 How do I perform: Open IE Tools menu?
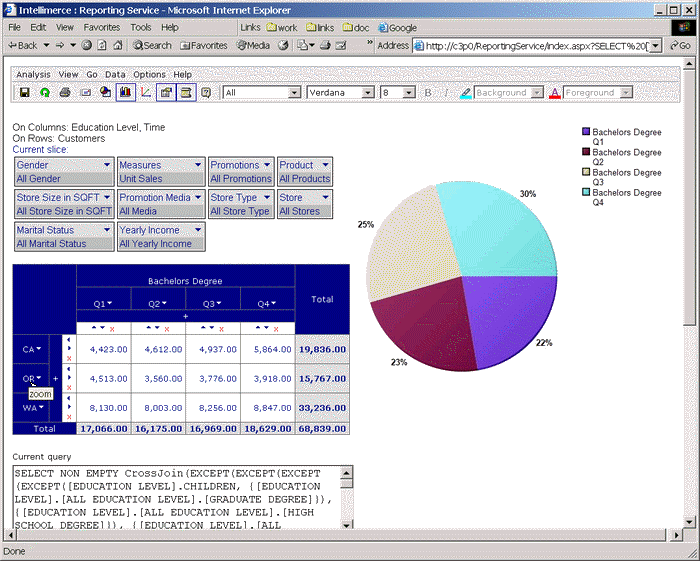tap(141, 27)
